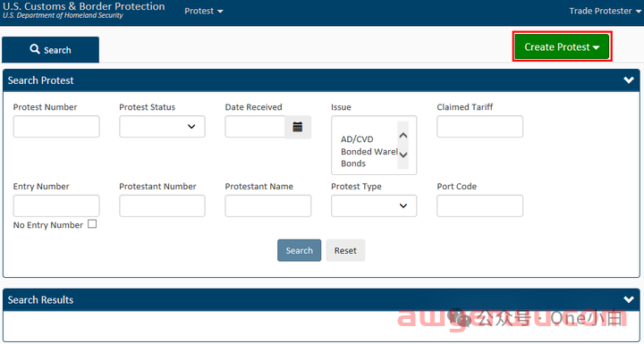This screenshot has height=344, width=644.
Task: Collapse the Search Results panel chevron
Action: tap(629, 299)
